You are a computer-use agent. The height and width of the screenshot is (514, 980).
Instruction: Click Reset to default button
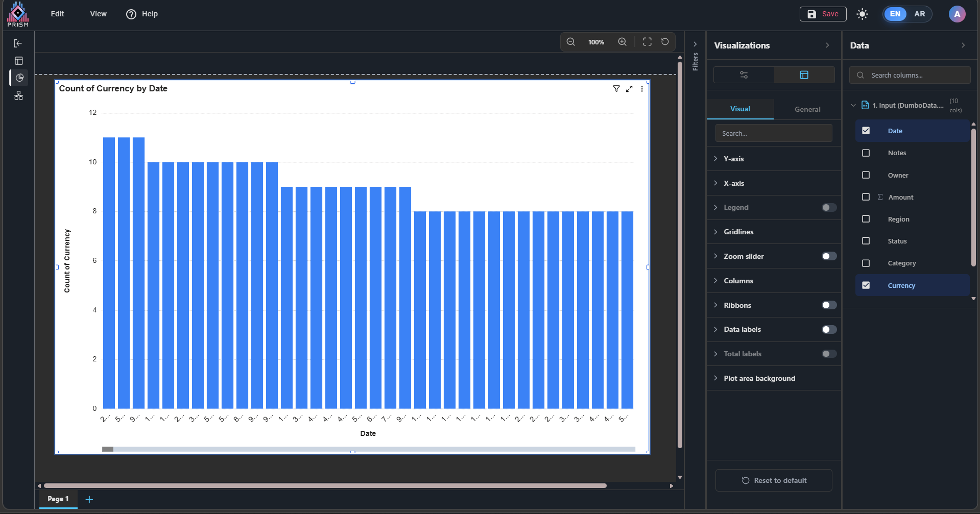(x=773, y=480)
